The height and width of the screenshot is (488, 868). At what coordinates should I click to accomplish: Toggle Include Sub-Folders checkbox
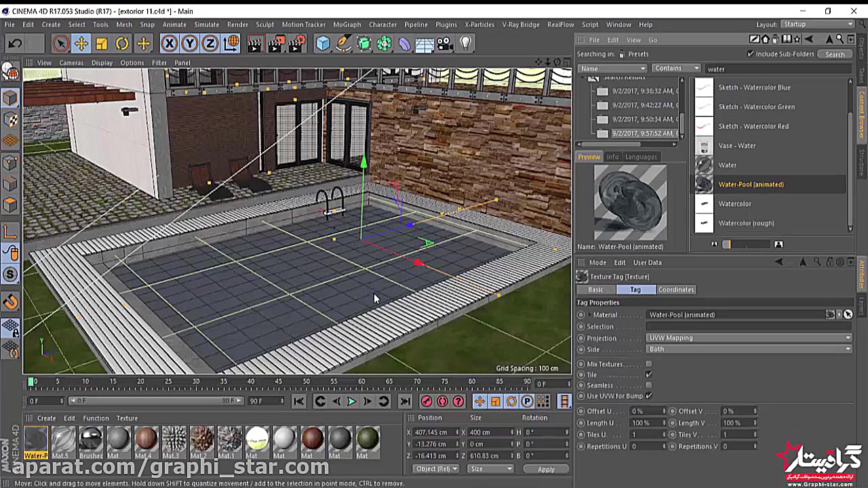(x=750, y=54)
